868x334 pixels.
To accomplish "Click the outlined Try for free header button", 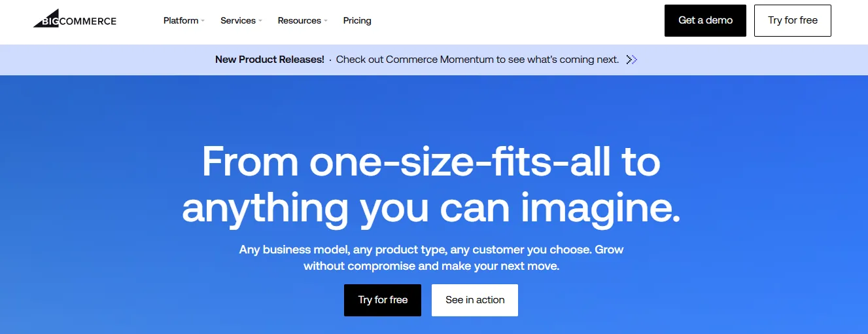I will point(793,20).
